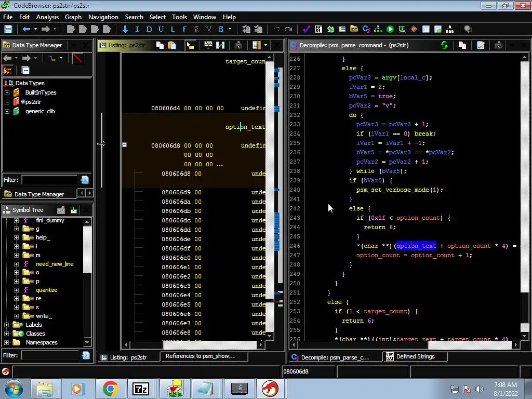Screen dimensions: 532x399
Task: Open the diff view icon in the Listing toolbar
Action: 220,45
